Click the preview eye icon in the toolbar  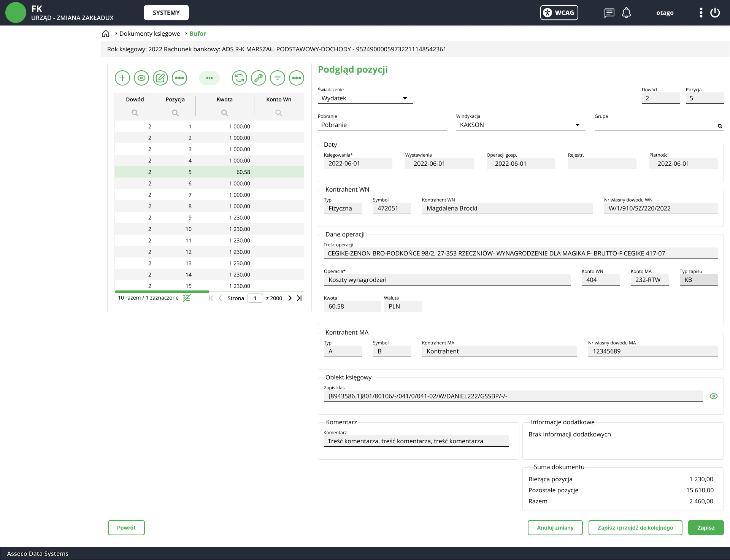point(141,78)
